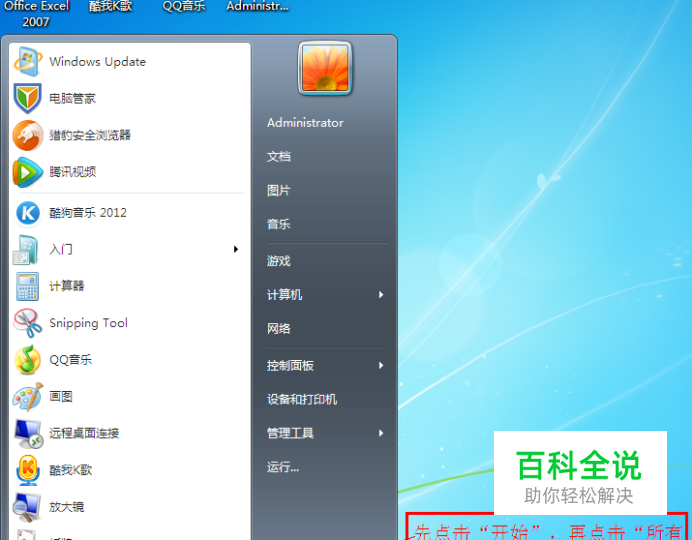Click the Snipping Tool program name

point(89,323)
